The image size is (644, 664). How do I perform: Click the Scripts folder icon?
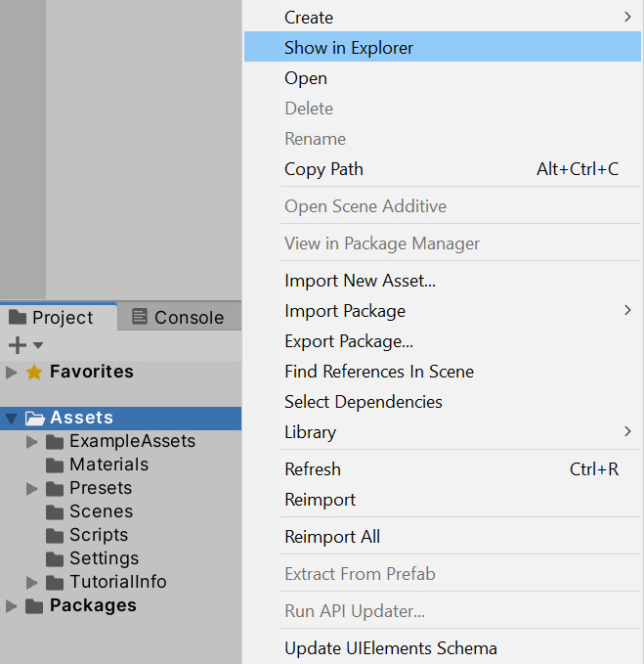point(55,535)
